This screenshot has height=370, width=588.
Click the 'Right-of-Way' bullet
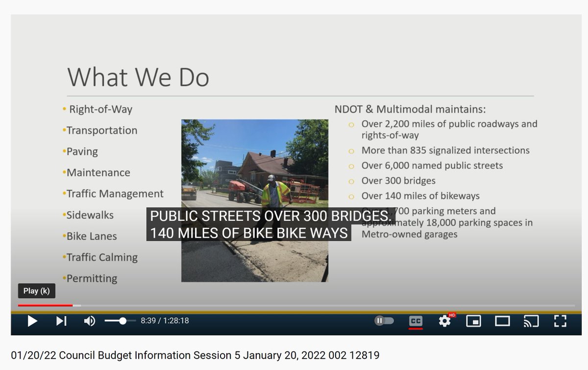coord(100,109)
